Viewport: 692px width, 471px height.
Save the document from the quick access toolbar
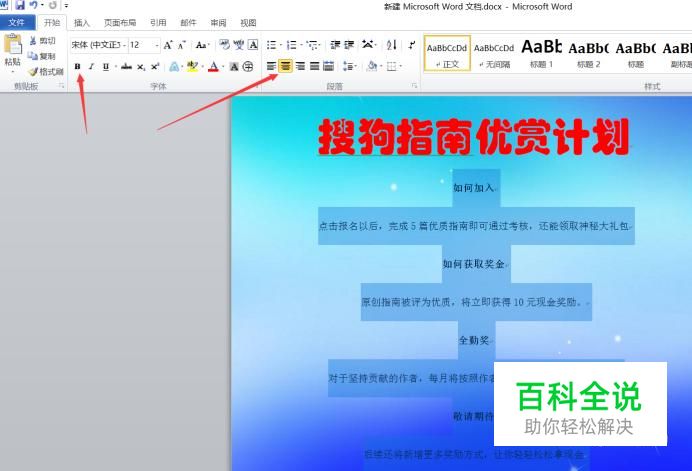point(20,5)
